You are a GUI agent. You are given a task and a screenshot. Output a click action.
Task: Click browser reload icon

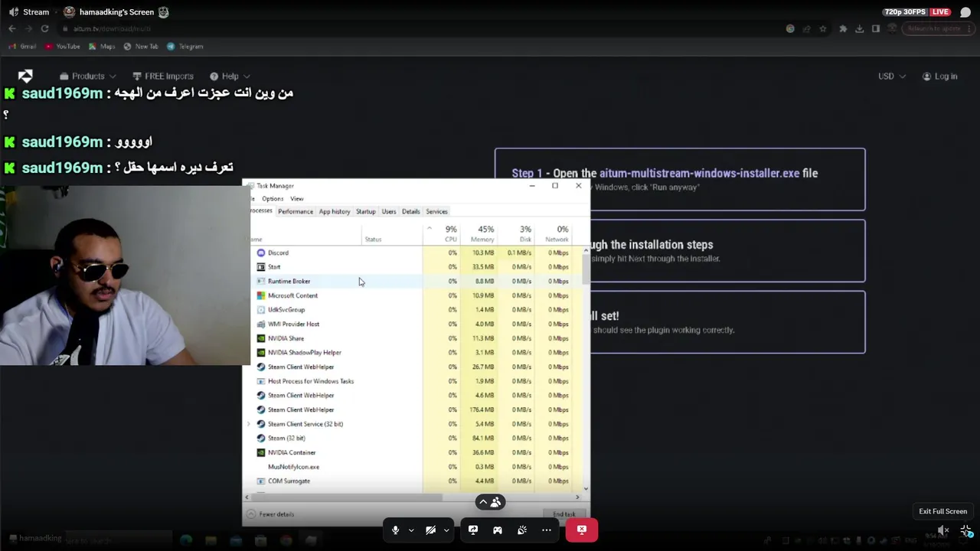tap(45, 28)
